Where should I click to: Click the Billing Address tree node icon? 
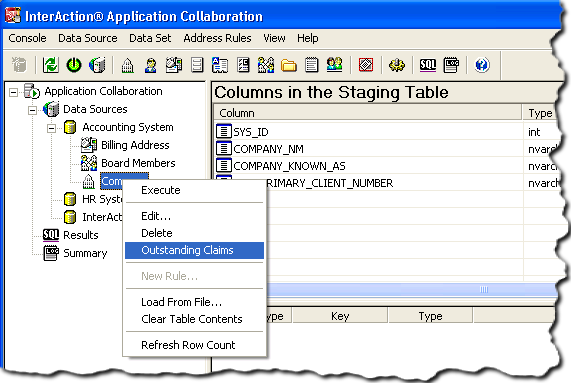[88, 145]
